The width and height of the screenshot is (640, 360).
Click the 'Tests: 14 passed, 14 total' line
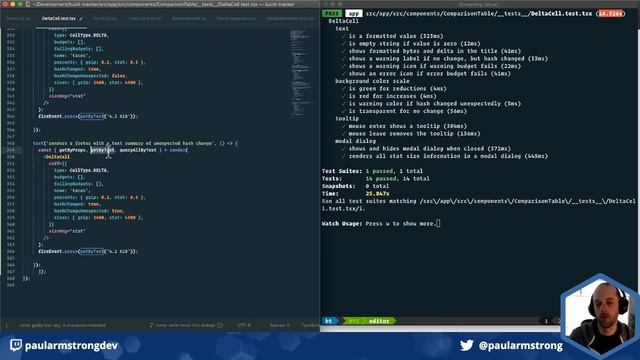pos(376,178)
